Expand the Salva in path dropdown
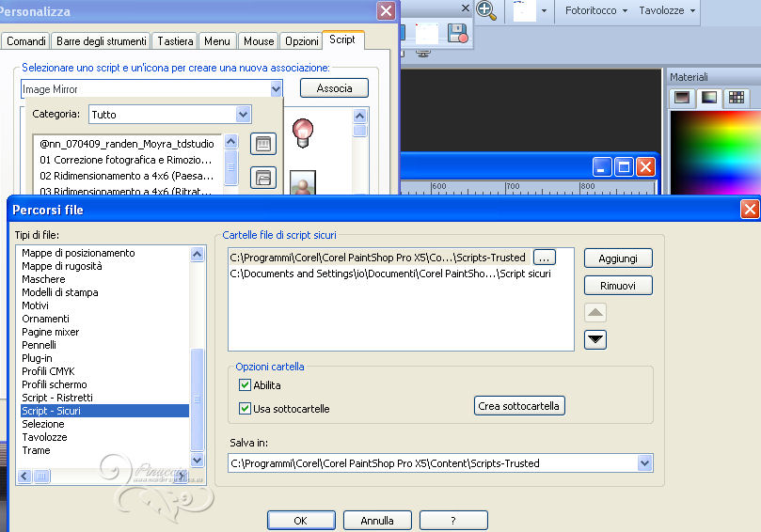761x532 pixels. tap(644, 463)
